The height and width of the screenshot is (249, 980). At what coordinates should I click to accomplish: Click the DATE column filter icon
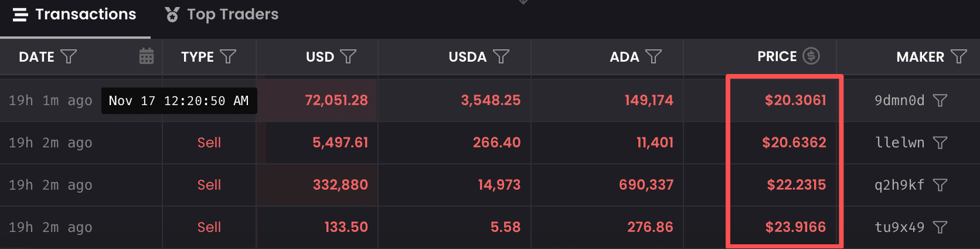tap(69, 56)
